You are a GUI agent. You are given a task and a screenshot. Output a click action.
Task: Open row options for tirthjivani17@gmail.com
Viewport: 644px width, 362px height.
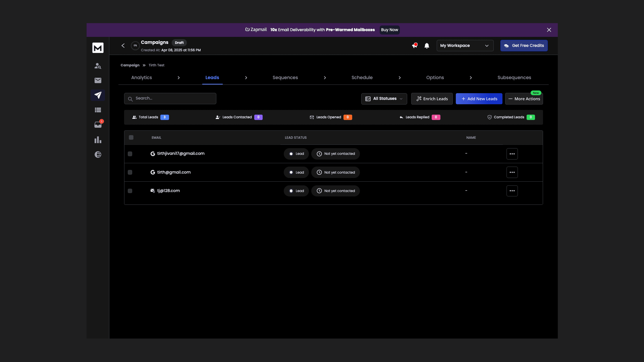[512, 154]
